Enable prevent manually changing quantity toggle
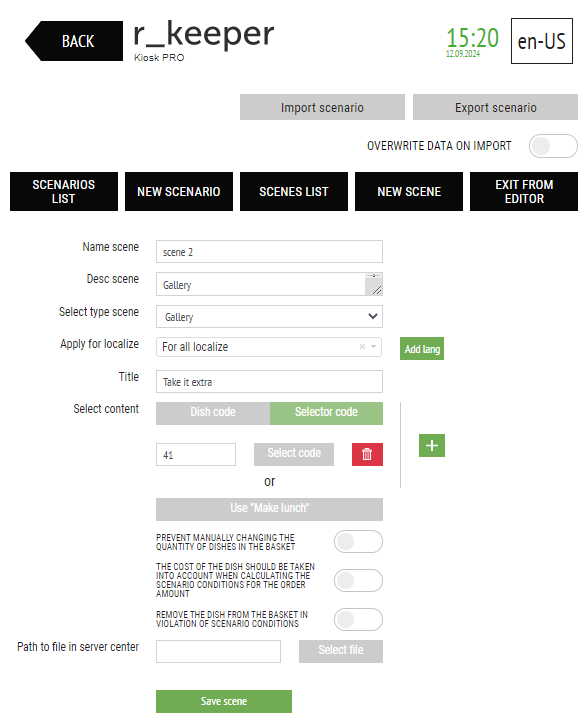 358,542
